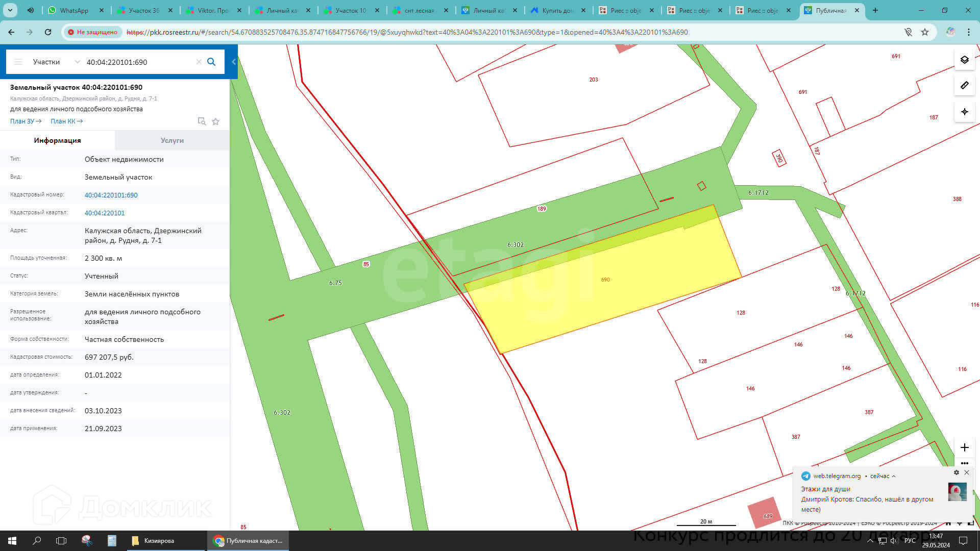Expand the Telegram notification chevron
The width and height of the screenshot is (980, 551).
coord(893,476)
